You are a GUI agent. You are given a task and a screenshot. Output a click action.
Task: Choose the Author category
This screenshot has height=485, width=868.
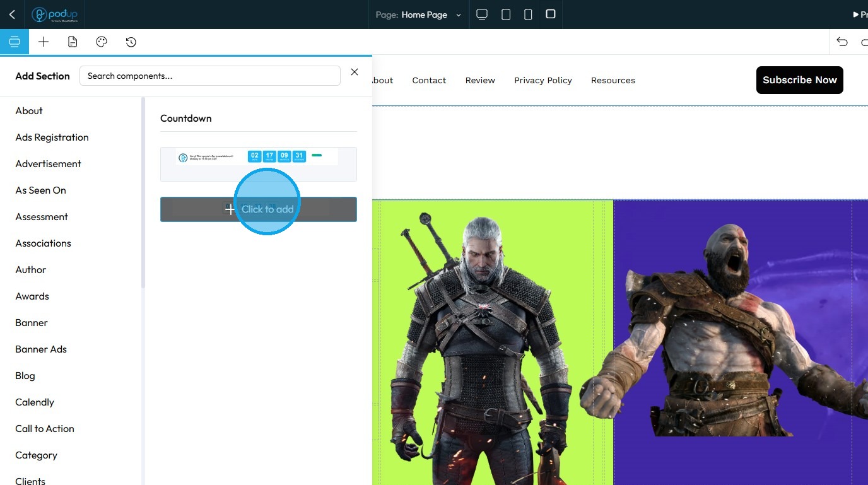click(31, 269)
